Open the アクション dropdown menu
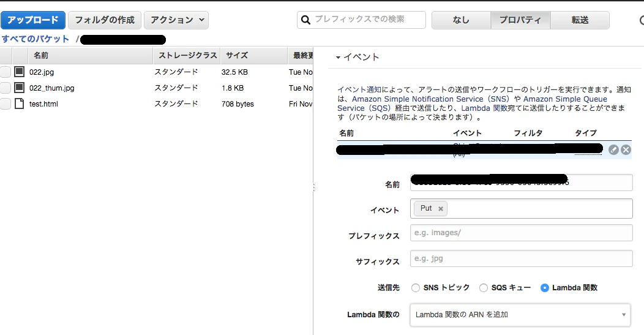The image size is (644, 335). 176,20
